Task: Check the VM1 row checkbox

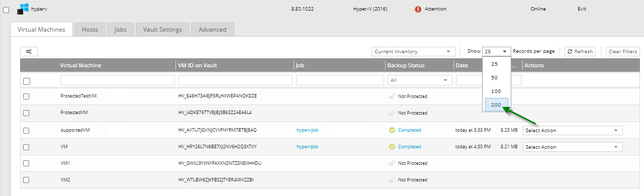Action: [x=26, y=163]
